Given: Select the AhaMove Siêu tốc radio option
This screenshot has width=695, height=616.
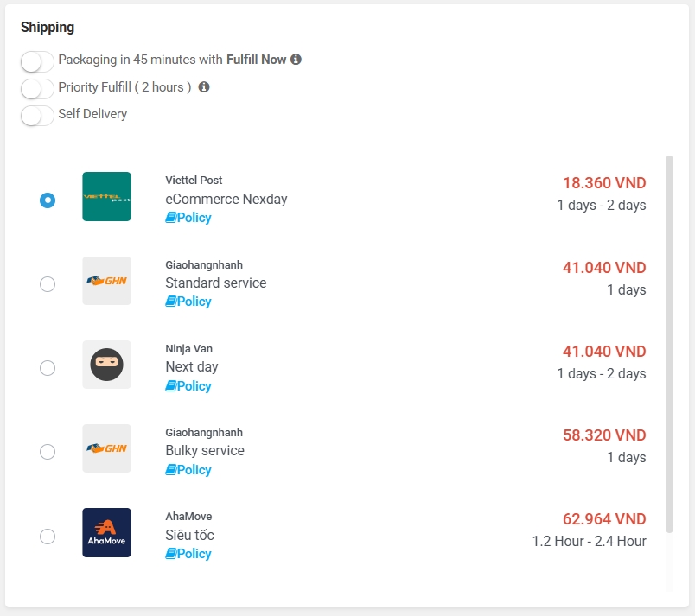Looking at the screenshot, I should [x=48, y=537].
